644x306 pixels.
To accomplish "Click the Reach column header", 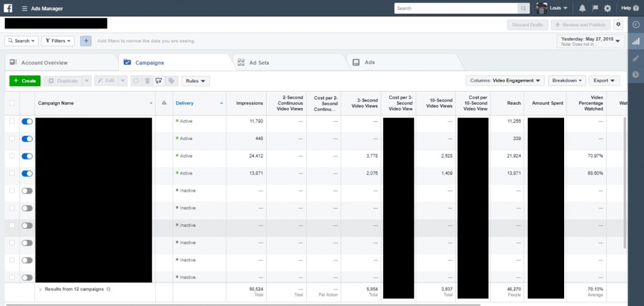I will point(508,104).
